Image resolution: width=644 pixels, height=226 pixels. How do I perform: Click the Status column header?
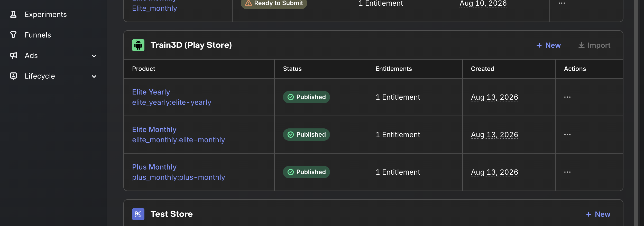pos(292,69)
